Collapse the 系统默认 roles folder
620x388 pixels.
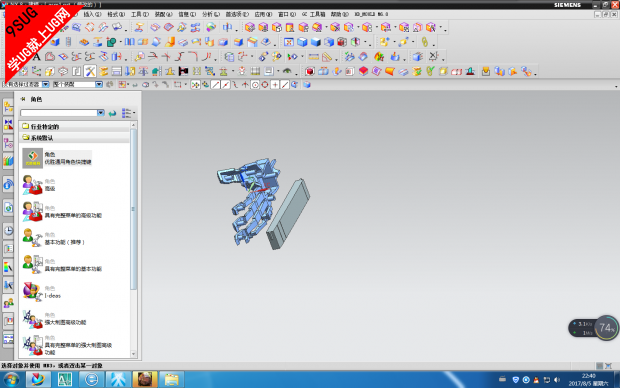tap(75, 138)
